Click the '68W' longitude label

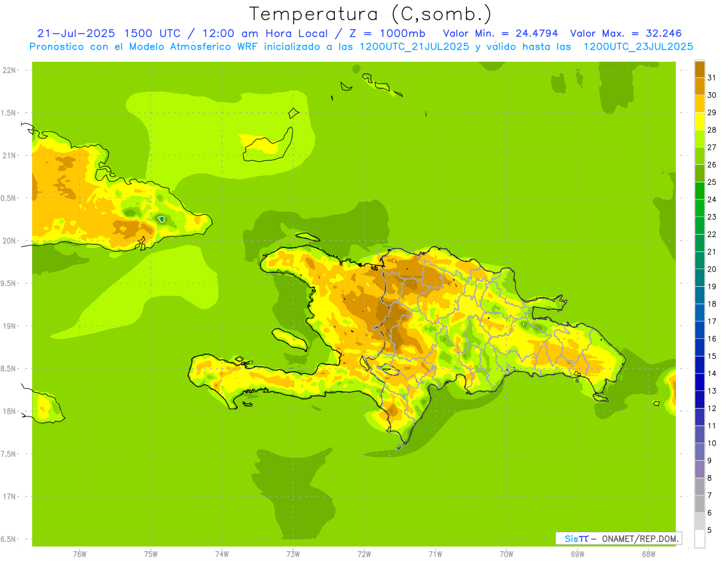(649, 554)
